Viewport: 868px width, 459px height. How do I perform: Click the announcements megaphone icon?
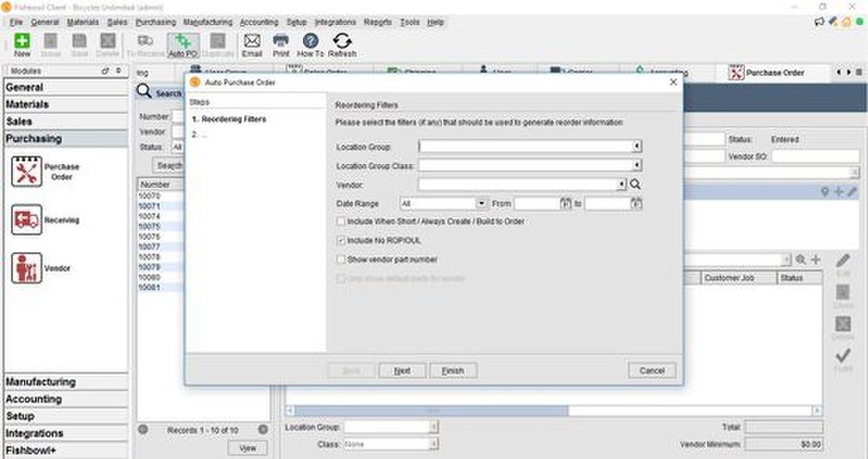(819, 22)
